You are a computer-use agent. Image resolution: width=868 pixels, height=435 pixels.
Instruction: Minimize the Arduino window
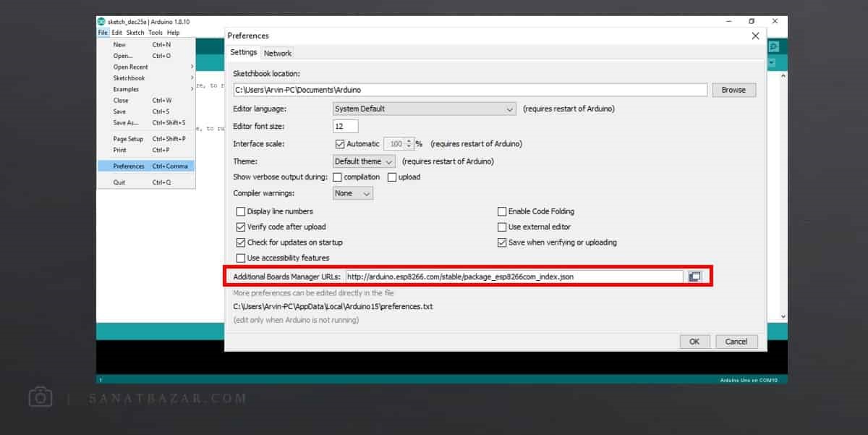pos(728,22)
